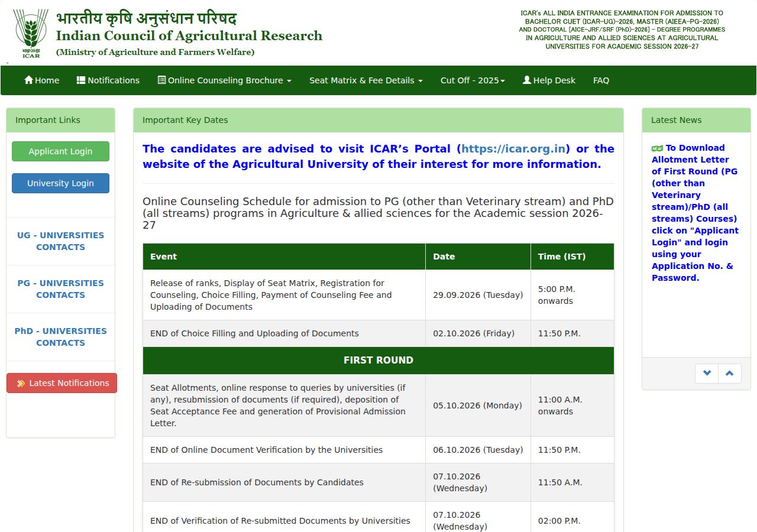Click the Notifications list icon
This screenshot has width=757, height=532.
[x=81, y=80]
